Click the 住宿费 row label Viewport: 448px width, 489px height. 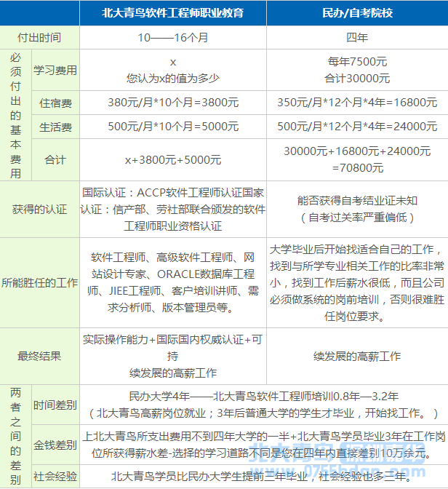pos(55,103)
